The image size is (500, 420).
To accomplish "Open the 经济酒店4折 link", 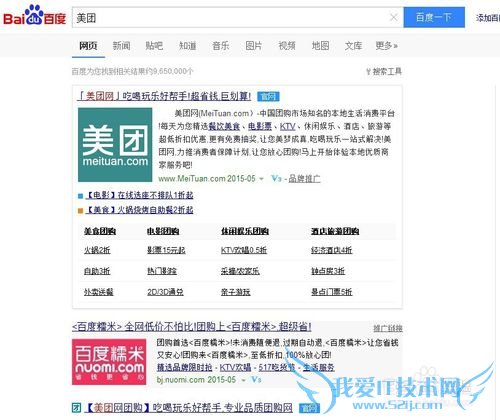I will click(x=332, y=250).
